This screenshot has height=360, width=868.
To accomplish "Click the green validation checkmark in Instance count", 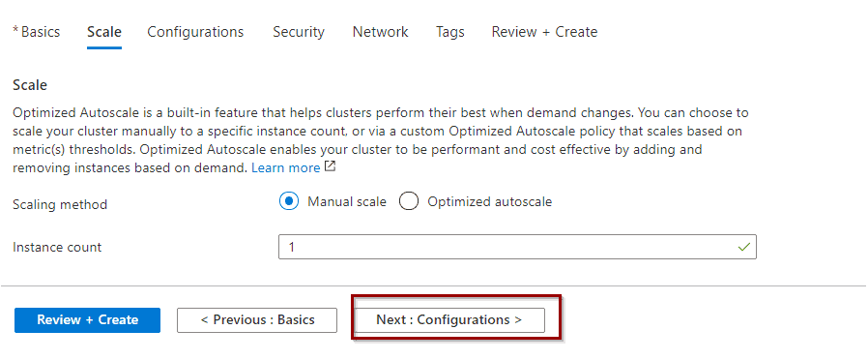I will tap(744, 247).
